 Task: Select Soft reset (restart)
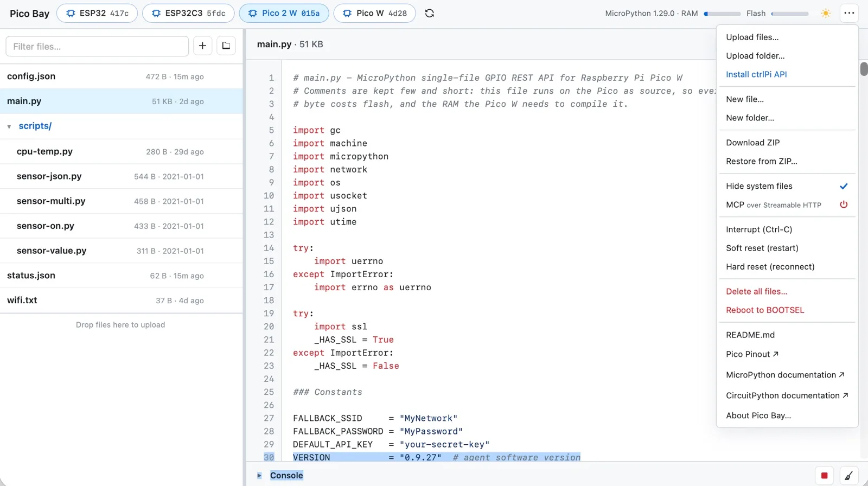click(x=787, y=248)
